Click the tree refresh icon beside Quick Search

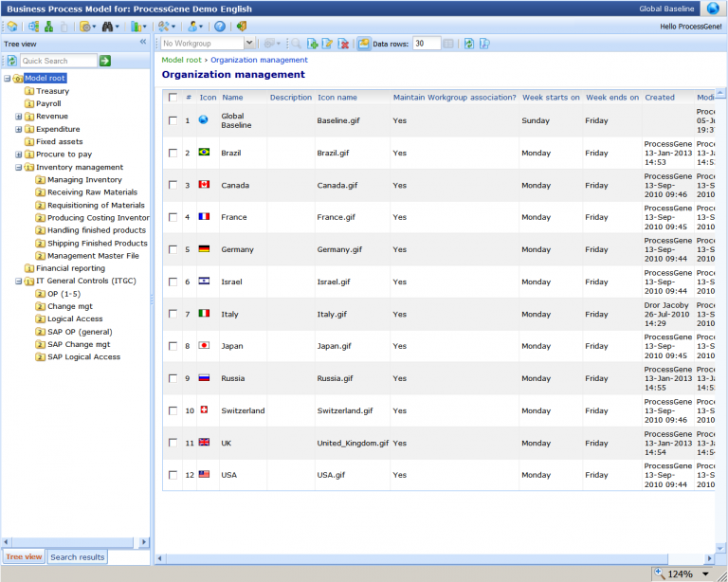[11, 61]
